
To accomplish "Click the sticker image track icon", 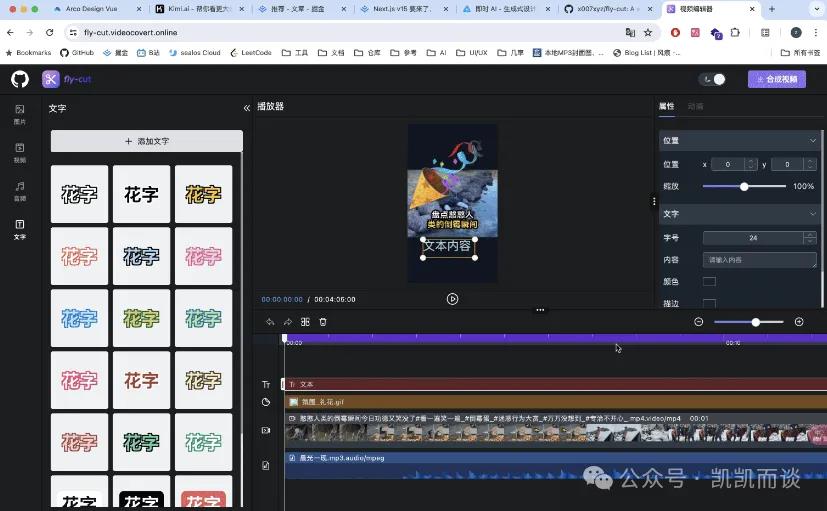I will pyautogui.click(x=266, y=402).
